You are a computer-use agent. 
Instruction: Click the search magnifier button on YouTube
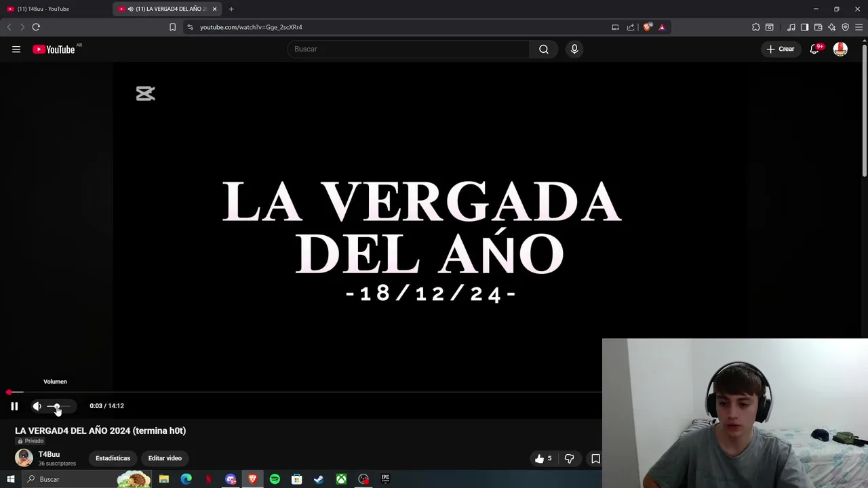[x=544, y=49]
